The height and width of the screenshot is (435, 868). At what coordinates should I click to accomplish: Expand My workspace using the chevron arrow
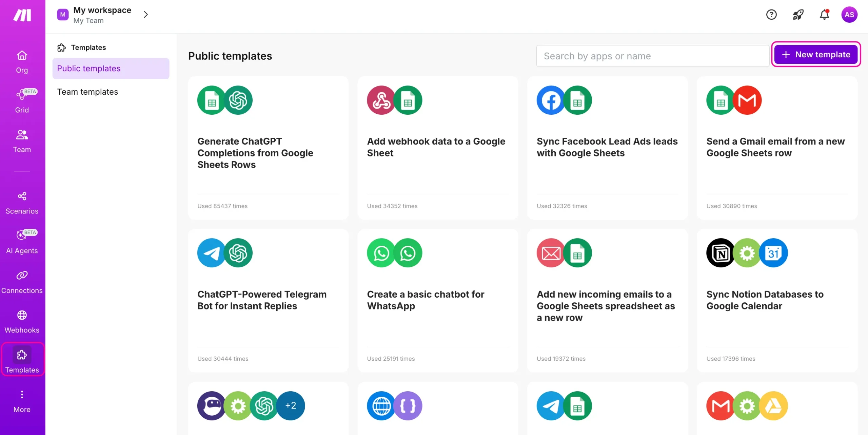(x=146, y=15)
